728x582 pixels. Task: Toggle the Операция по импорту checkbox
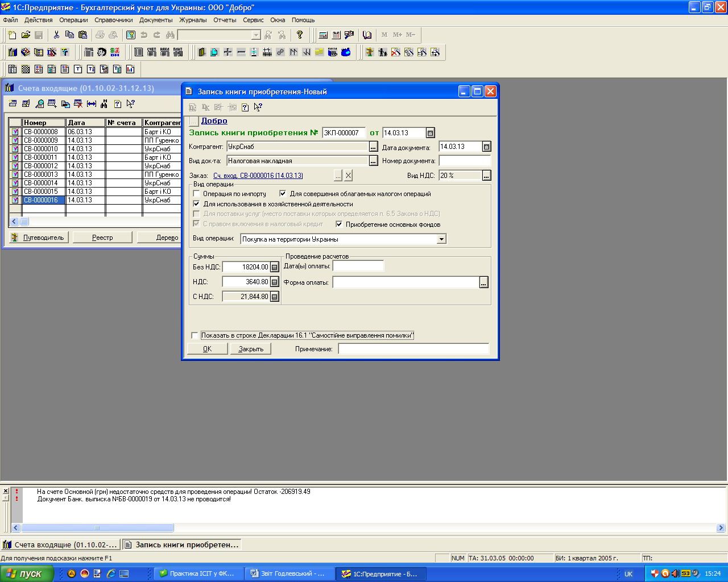(x=196, y=194)
